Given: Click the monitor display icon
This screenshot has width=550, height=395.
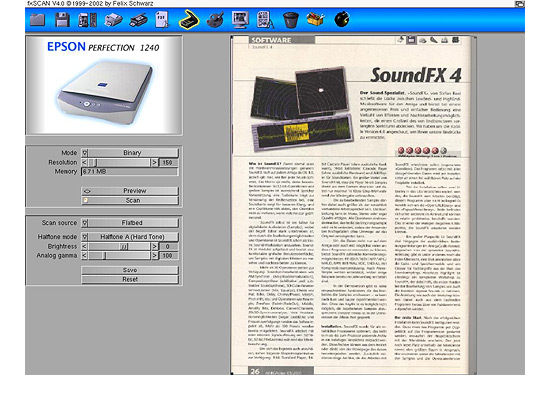Looking at the screenshot, I should coord(240,20).
